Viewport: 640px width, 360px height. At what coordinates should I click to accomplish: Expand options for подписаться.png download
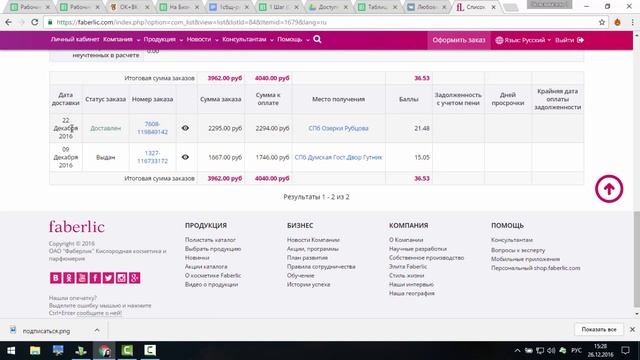click(x=97, y=330)
